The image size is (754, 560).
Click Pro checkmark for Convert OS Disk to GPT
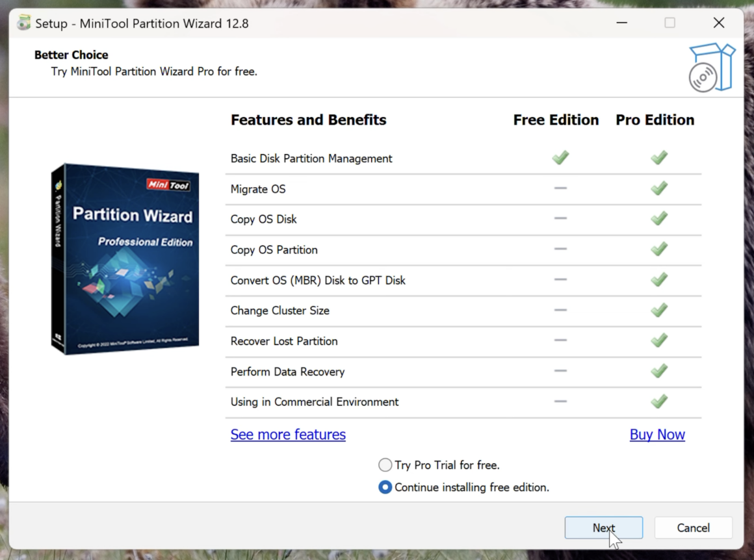tap(659, 279)
